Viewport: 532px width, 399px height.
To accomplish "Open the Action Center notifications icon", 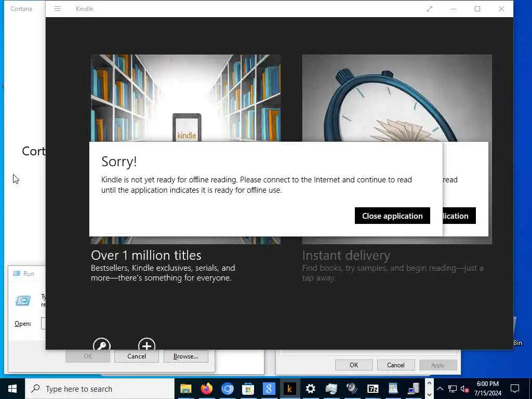I will tap(515, 389).
